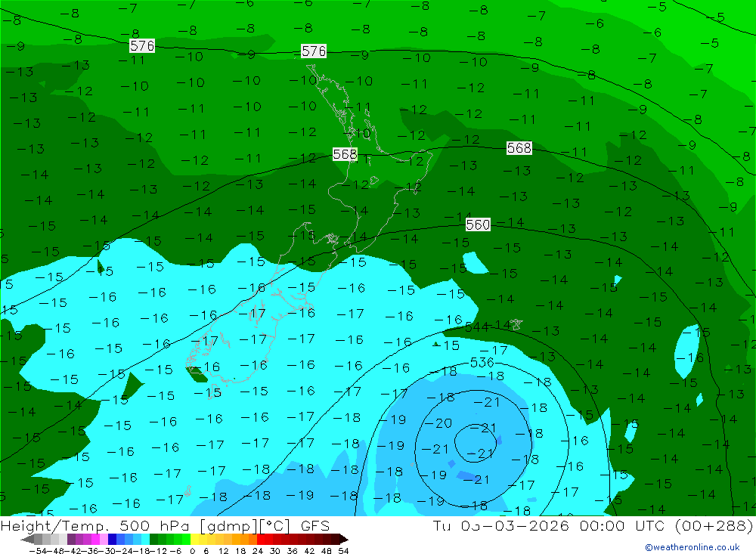Click the dark maroon arrow at legend's warm end
Viewport: 756px width, 554px height.
coord(344,540)
